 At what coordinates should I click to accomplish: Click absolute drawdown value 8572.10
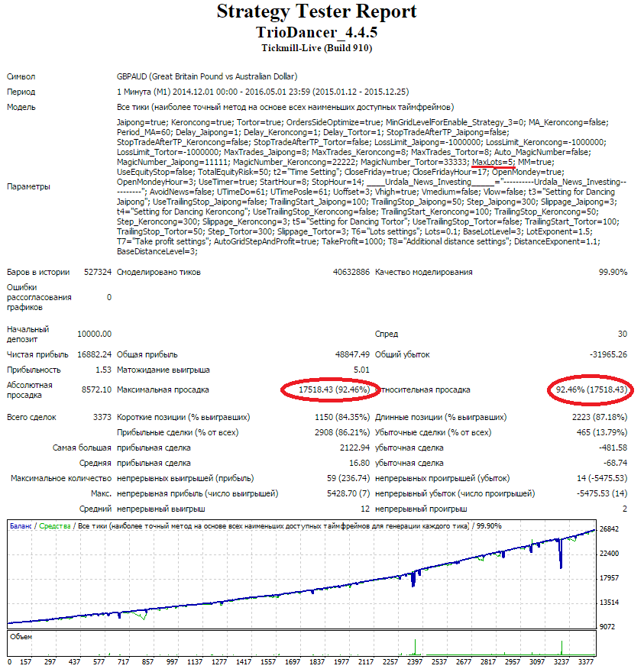[x=96, y=390]
